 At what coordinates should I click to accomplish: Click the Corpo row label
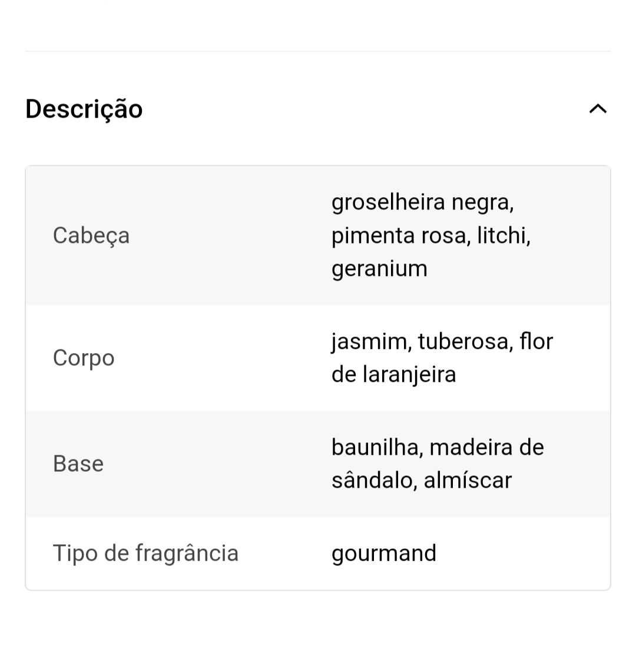84,358
